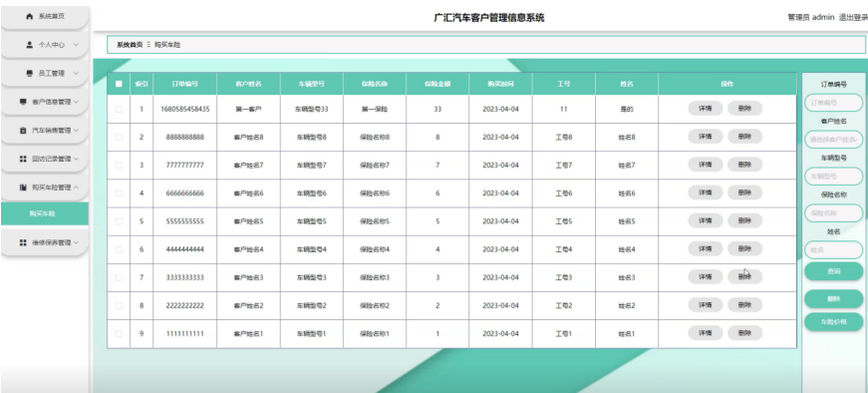Check the row with order 2222222222
The image size is (868, 393).
coord(119,305)
